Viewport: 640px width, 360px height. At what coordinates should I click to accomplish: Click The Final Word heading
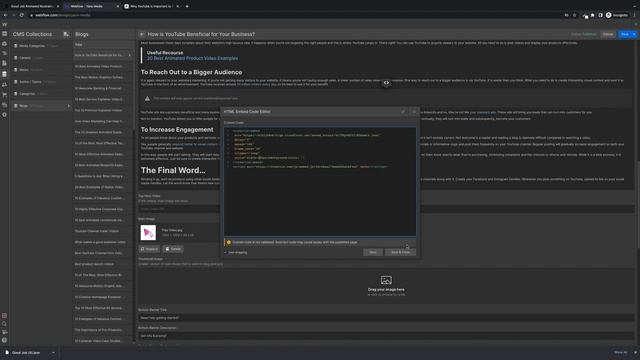tap(173, 170)
